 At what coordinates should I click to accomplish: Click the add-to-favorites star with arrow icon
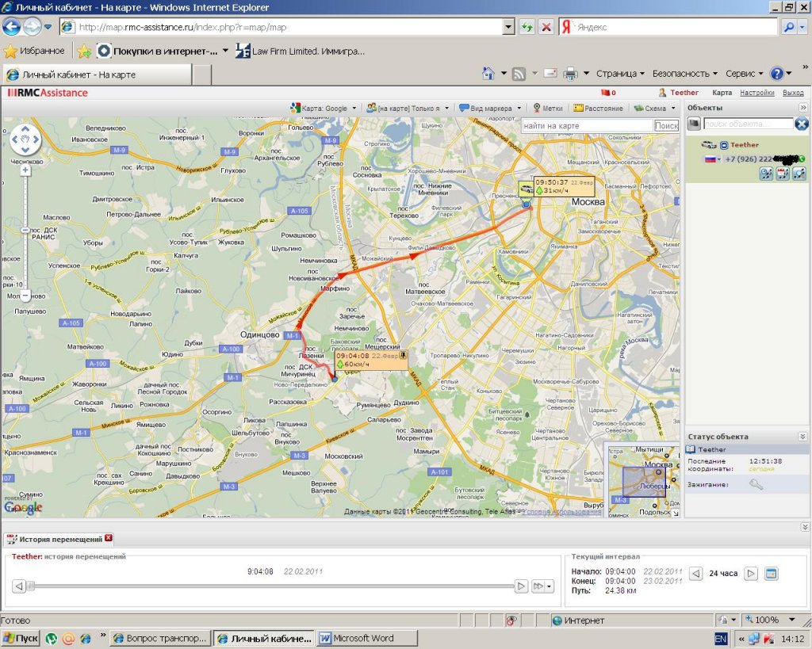(x=84, y=51)
